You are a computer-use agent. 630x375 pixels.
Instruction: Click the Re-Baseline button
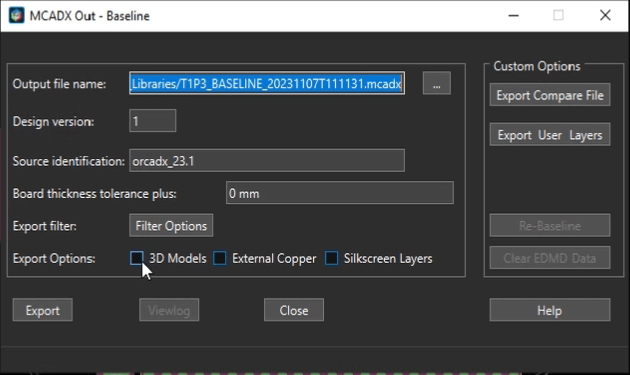coord(550,225)
